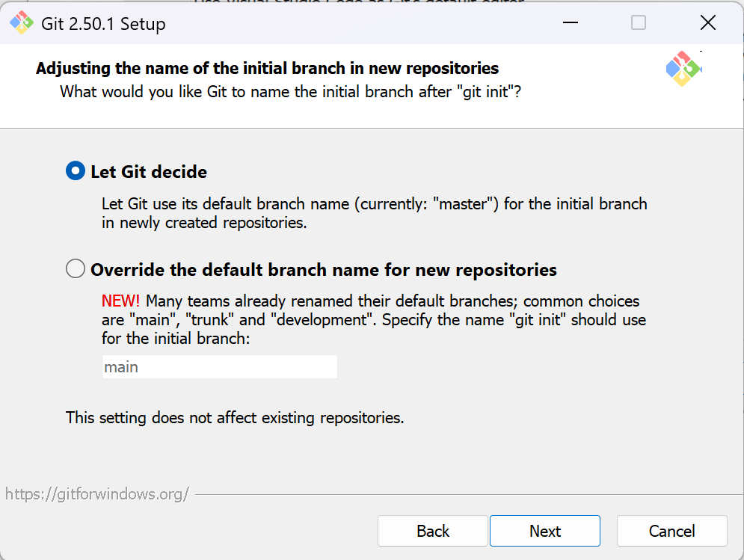Click the description "Let Git use its default branch name"
744x560 pixels.
[x=375, y=213]
